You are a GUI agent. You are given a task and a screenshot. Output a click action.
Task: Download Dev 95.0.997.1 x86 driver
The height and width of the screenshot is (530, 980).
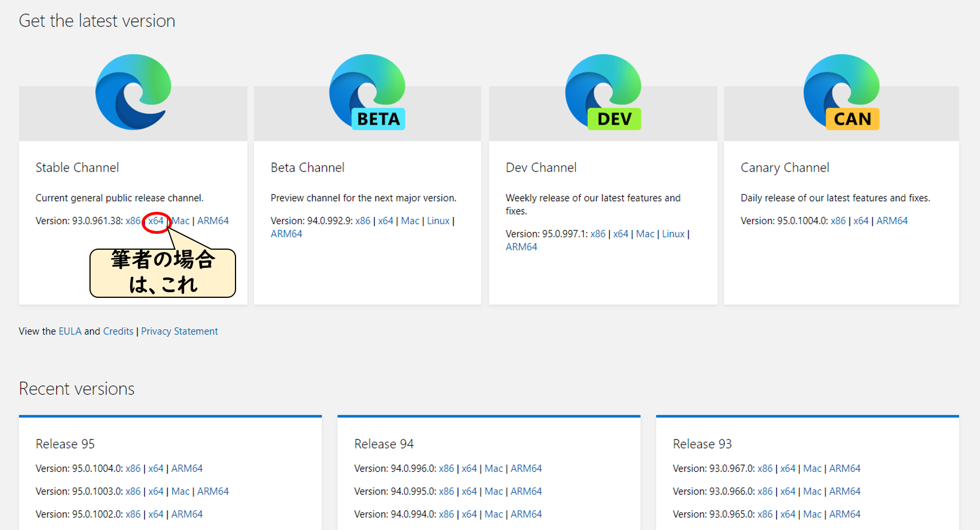[598, 234]
